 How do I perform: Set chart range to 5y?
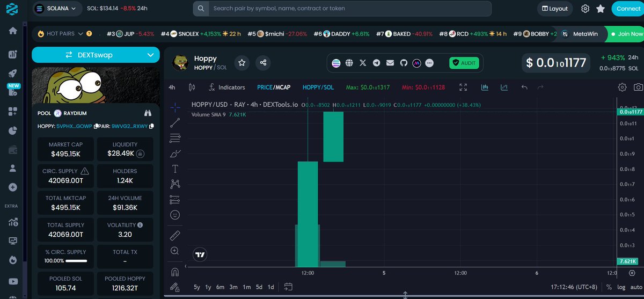[x=197, y=287]
